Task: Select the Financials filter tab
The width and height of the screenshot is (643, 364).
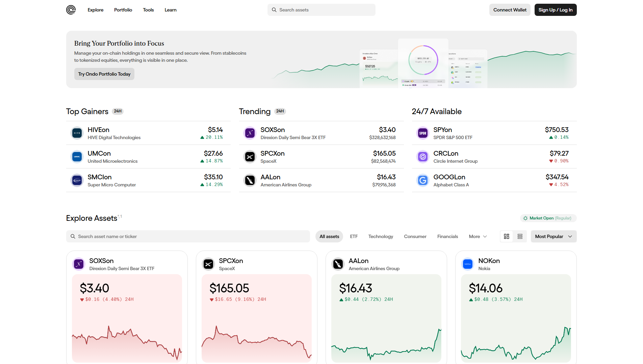Action: [x=448, y=236]
